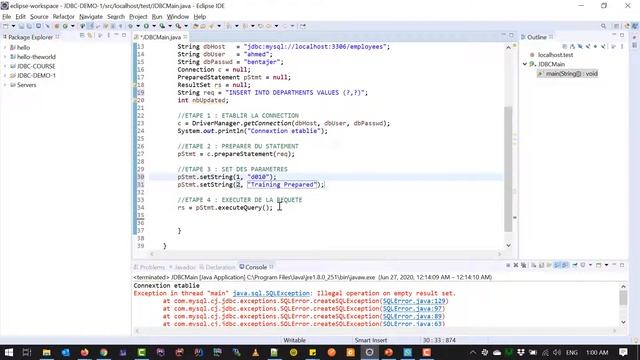
Task: Open dropdown arrow next to New icon
Action: pos(13,26)
